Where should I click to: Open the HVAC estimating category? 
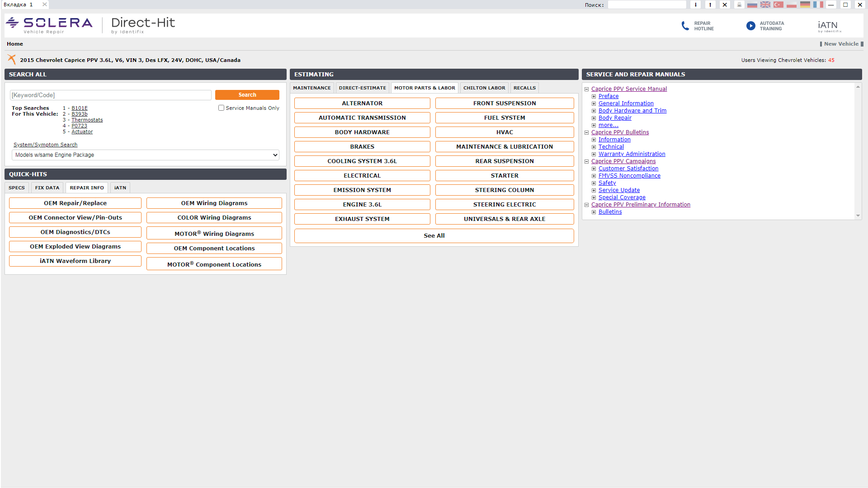[505, 132]
